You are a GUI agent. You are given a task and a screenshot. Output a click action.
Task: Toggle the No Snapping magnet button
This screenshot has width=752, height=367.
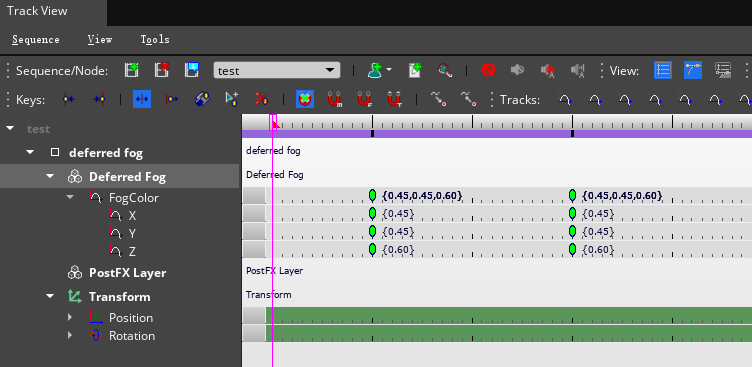tap(304, 99)
